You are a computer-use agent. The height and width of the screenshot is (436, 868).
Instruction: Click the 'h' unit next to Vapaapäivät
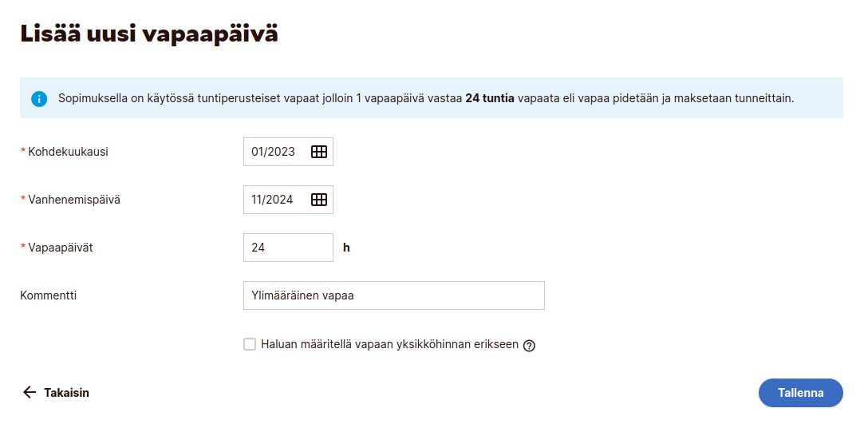[346, 248]
